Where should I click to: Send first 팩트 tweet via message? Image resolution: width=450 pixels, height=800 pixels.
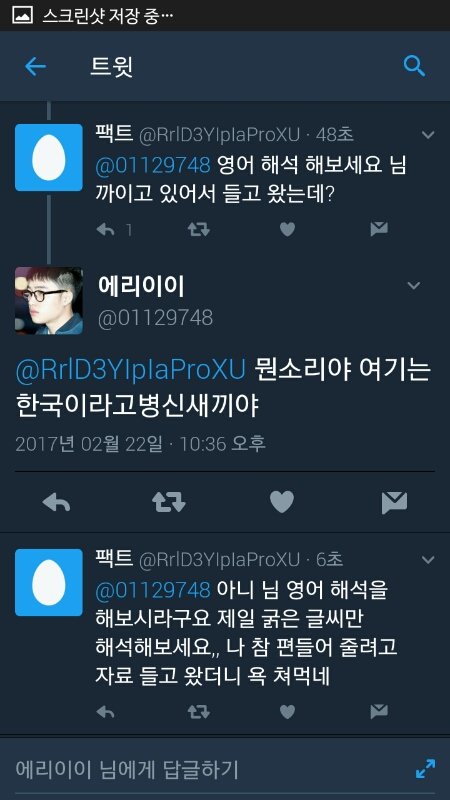pyautogui.click(x=379, y=230)
